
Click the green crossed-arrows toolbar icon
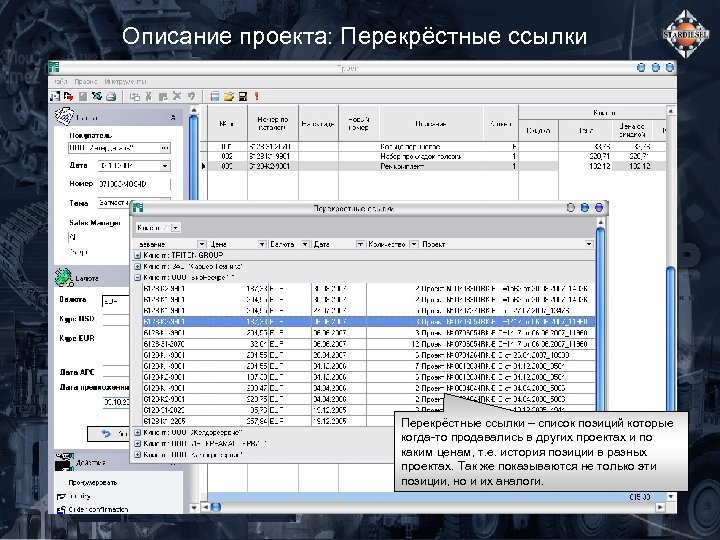[x=96, y=96]
